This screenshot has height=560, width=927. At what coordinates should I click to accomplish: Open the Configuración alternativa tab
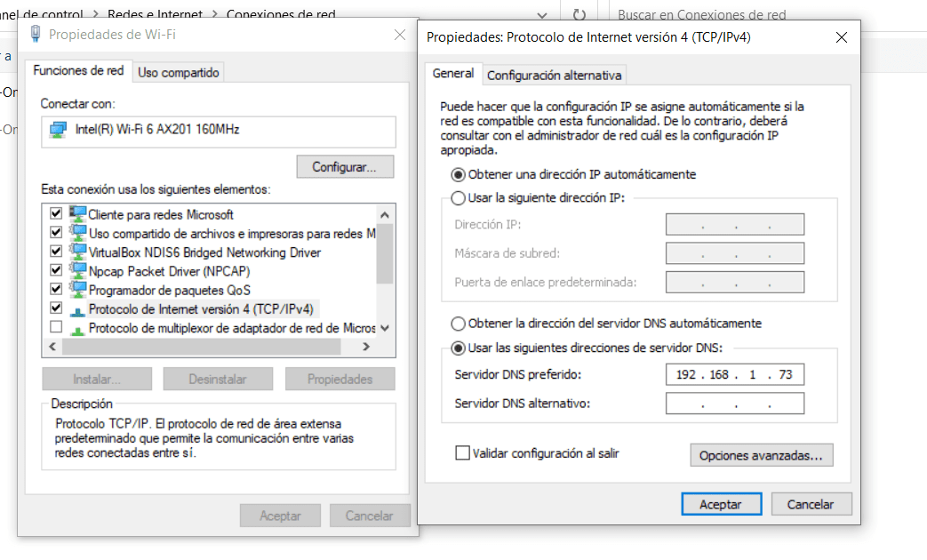554,75
